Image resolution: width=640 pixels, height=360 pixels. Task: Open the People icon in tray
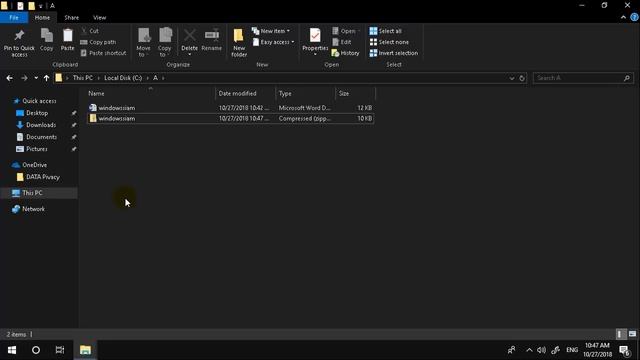tap(511, 350)
